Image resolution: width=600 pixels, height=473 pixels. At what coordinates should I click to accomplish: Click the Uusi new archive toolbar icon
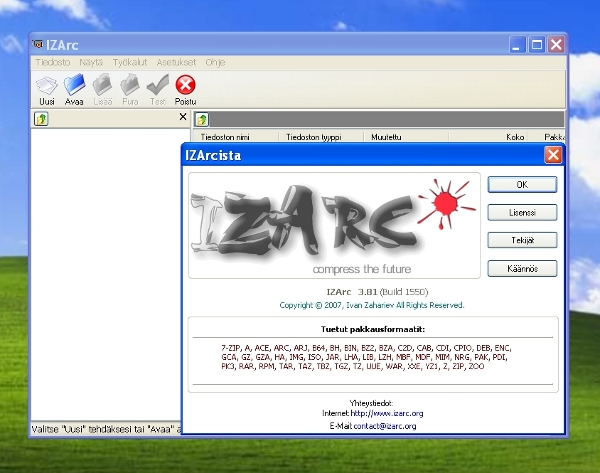click(47, 90)
